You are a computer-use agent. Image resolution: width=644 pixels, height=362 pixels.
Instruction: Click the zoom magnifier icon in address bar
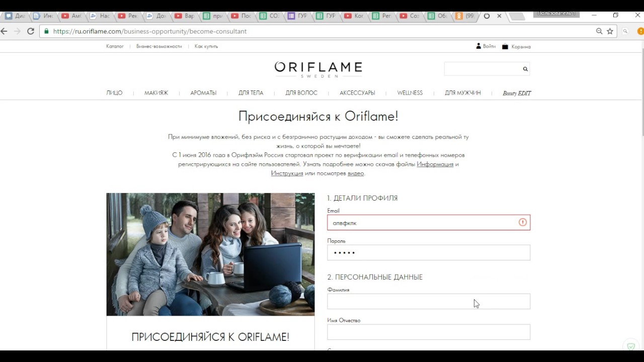pos(599,31)
